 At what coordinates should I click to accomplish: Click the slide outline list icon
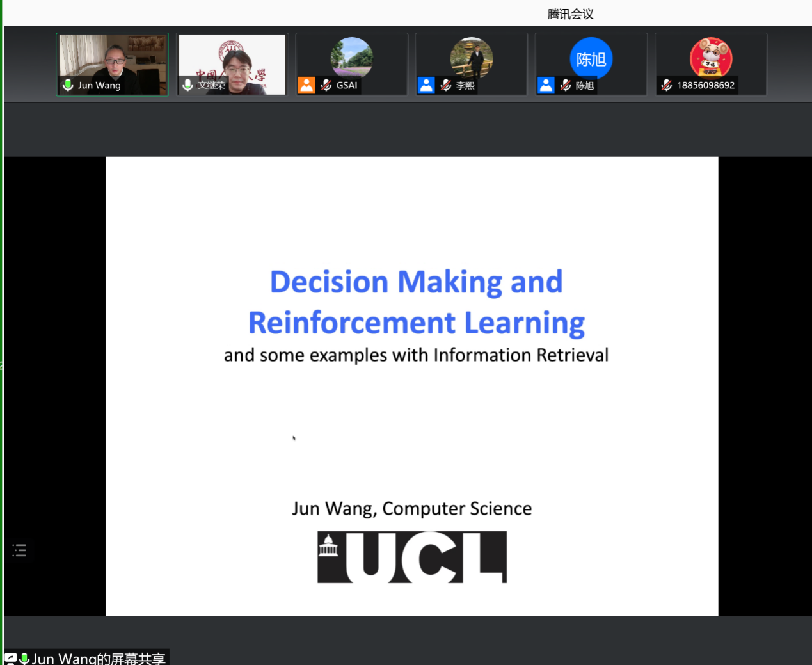point(20,550)
